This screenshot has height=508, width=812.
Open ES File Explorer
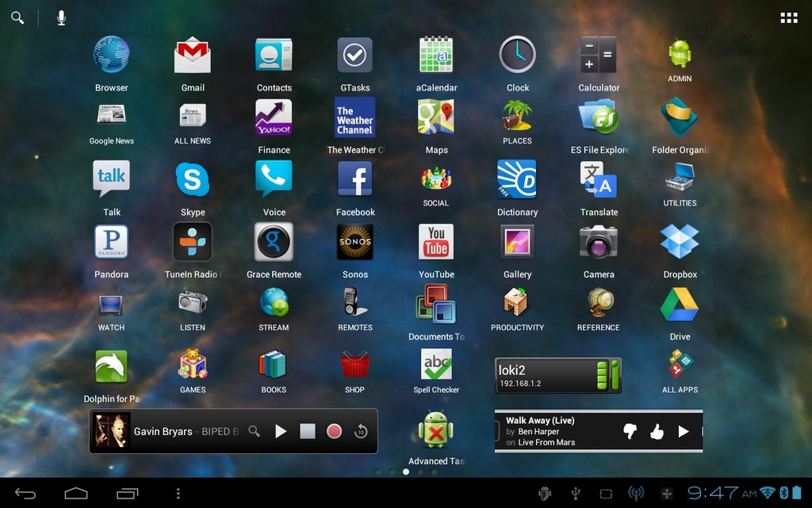(x=599, y=117)
